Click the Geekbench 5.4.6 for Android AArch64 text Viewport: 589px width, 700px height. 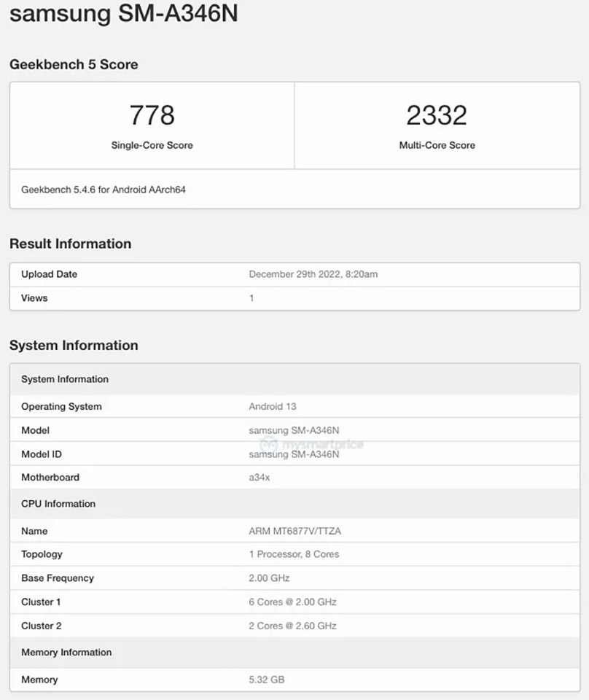(103, 190)
